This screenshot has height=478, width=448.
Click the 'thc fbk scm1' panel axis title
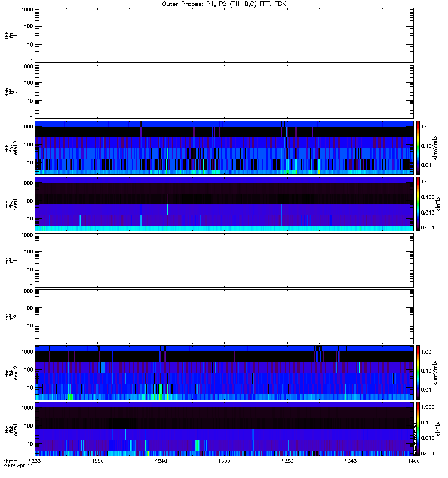11,429
